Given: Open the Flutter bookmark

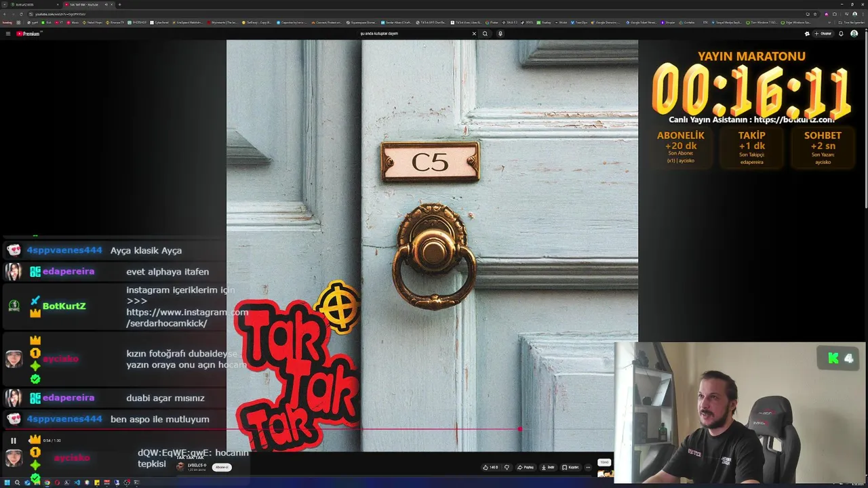Looking at the screenshot, I should click(x=492, y=22).
